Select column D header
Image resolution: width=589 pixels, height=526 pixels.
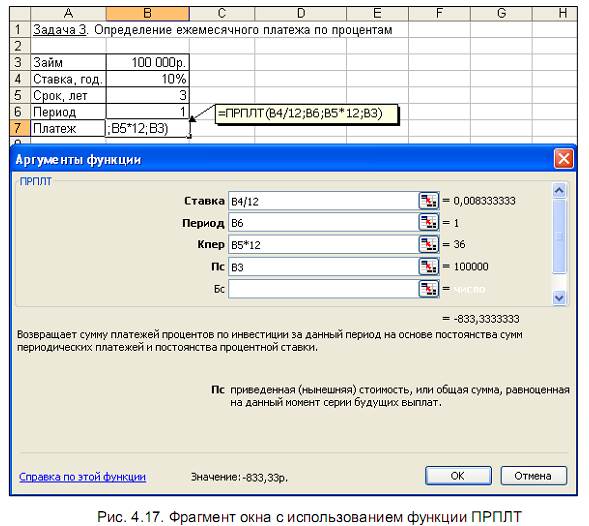tap(301, 14)
